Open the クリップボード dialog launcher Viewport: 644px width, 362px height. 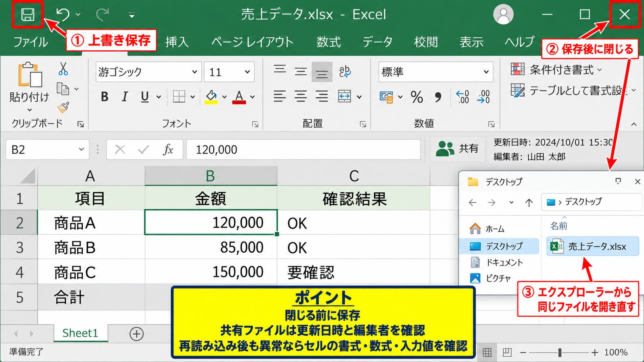click(80, 124)
